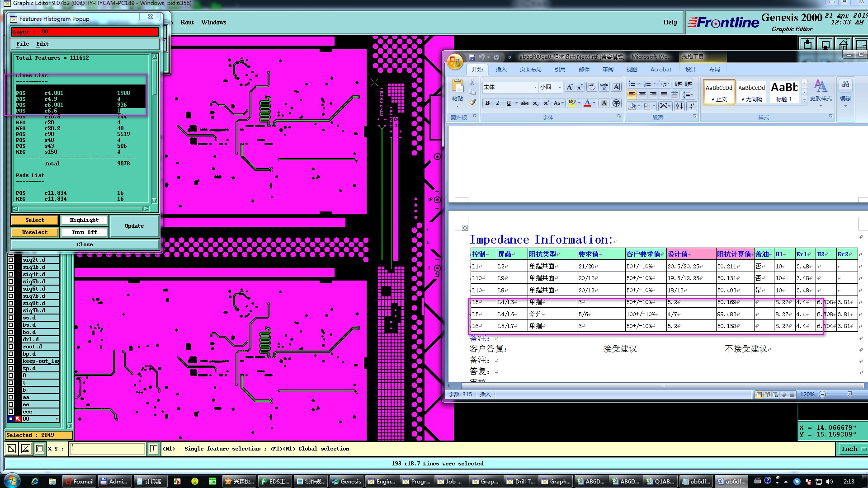868x488 pixels.
Task: Click the Office round logo button
Action: [455, 61]
